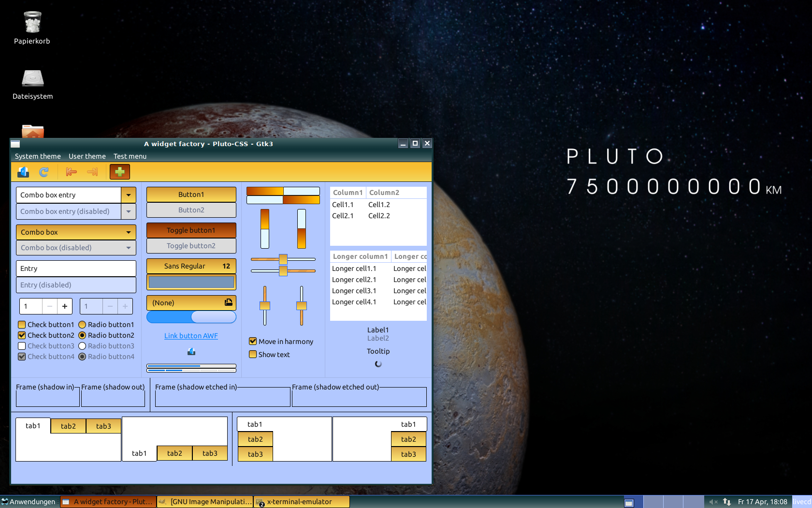The height and width of the screenshot is (508, 812).
Task: Follow the Link button AWF hyperlink
Action: [x=191, y=335]
